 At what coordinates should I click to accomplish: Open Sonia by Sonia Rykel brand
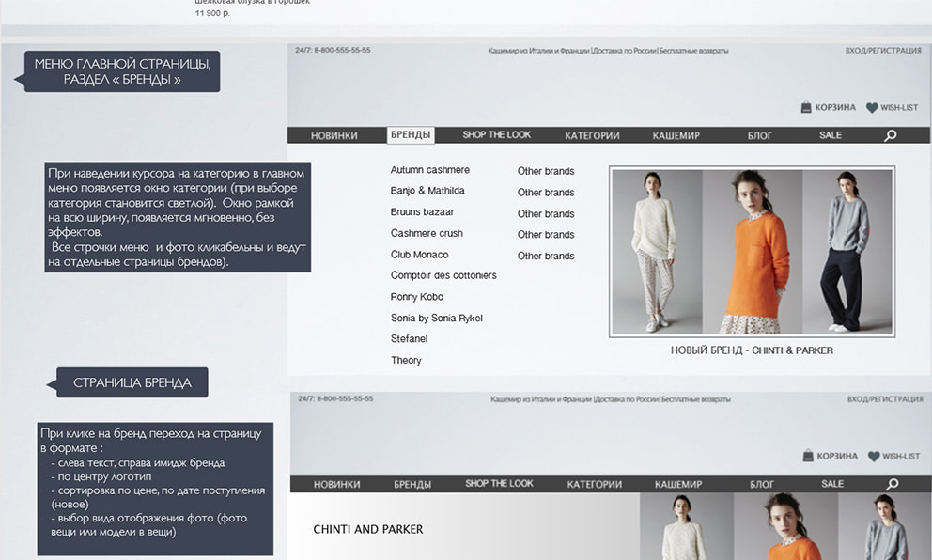[436, 318]
